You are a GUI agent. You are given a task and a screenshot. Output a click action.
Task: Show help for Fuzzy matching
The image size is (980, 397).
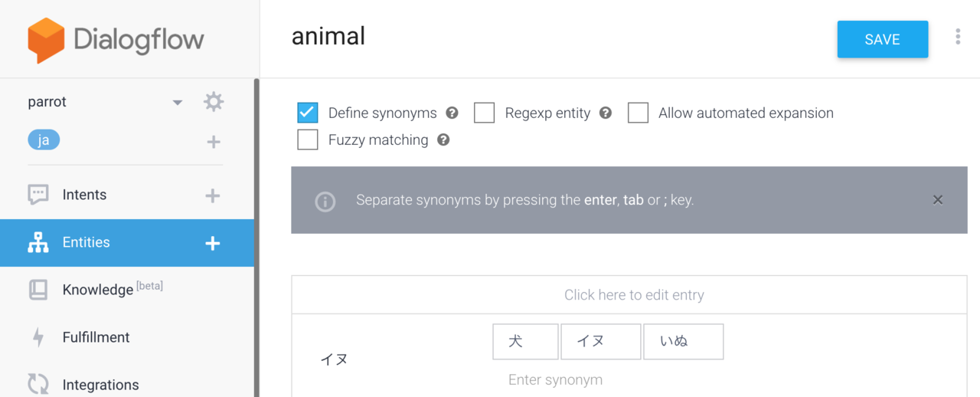tap(443, 139)
